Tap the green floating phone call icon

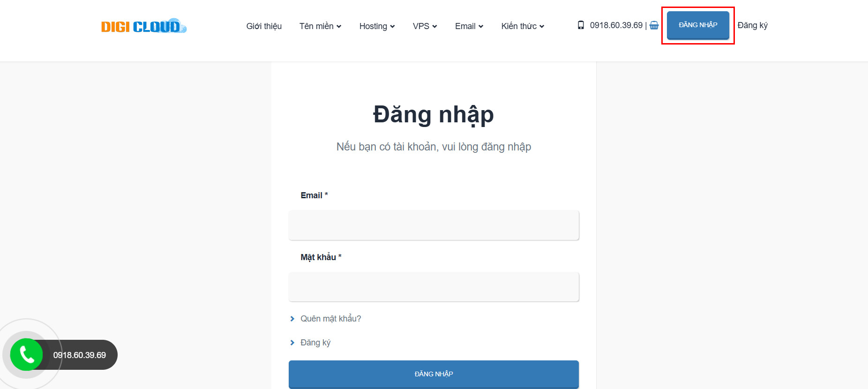pos(27,355)
